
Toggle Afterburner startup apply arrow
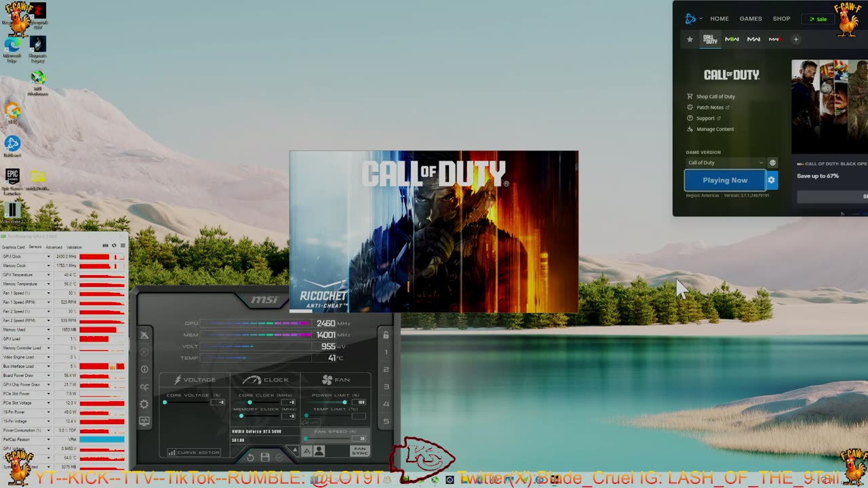click(x=295, y=450)
